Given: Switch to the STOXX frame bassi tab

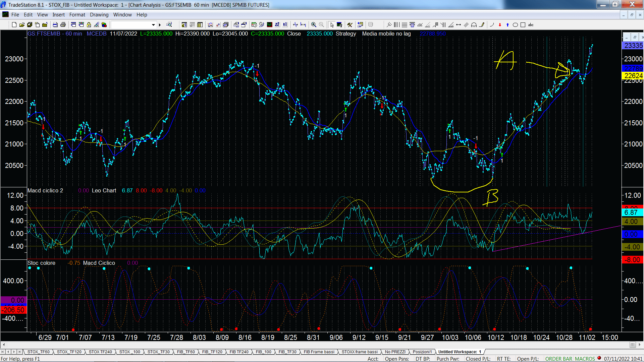Looking at the screenshot, I should tap(360, 352).
